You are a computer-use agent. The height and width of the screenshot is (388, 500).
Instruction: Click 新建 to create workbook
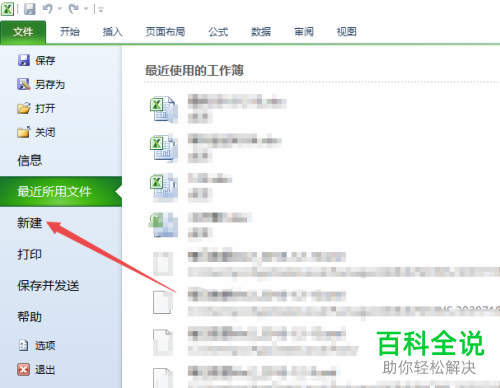30,223
